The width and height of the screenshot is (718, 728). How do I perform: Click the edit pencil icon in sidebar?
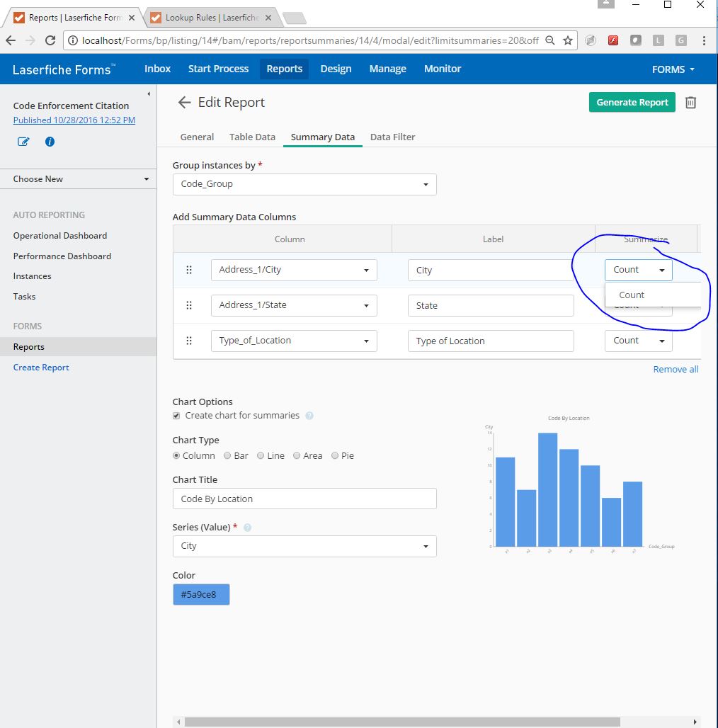[x=23, y=142]
